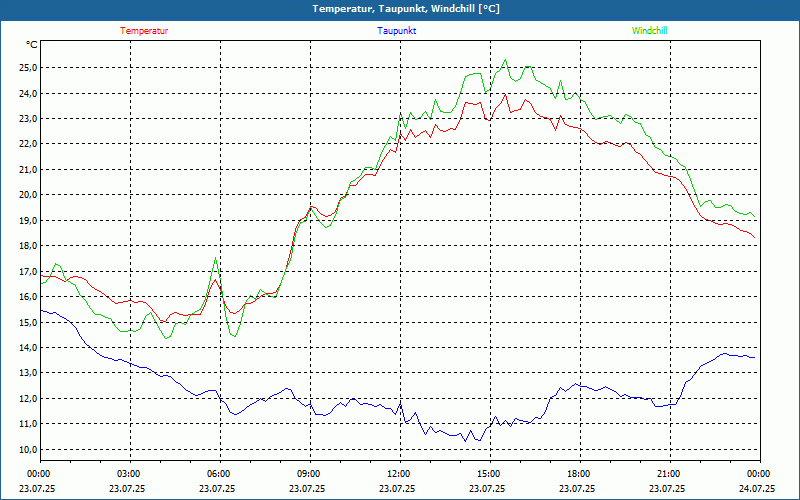Click the green windchill peak above 25,0
The width and height of the screenshot is (800, 500).
[x=505, y=60]
